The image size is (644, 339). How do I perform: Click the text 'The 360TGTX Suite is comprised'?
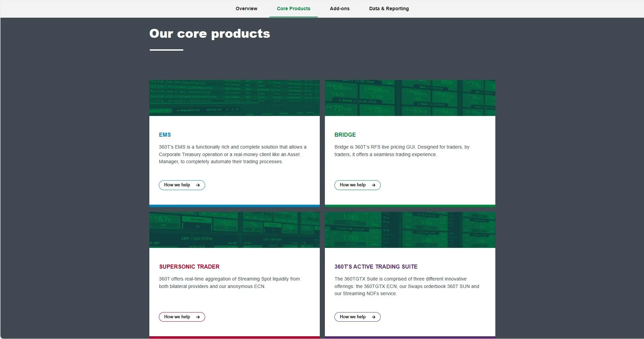click(x=407, y=286)
